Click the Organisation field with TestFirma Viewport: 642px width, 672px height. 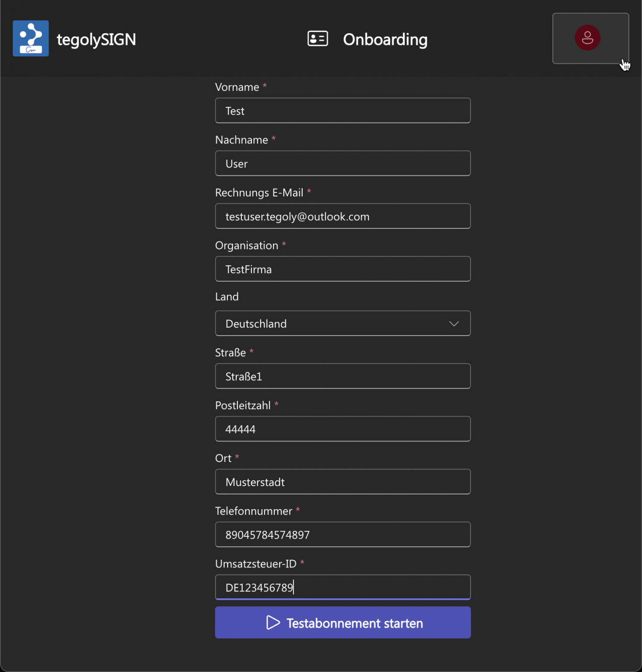[342, 269]
